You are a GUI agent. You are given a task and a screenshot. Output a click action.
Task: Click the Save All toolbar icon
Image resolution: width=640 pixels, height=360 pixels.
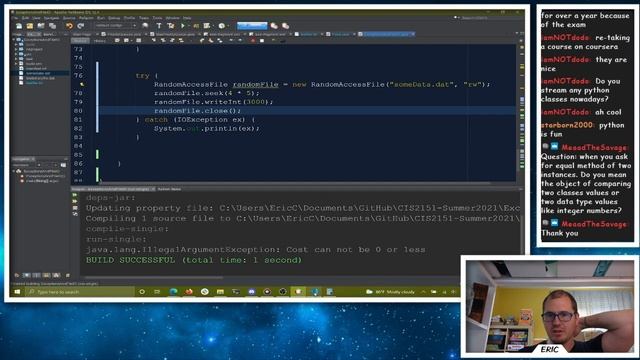click(52, 26)
